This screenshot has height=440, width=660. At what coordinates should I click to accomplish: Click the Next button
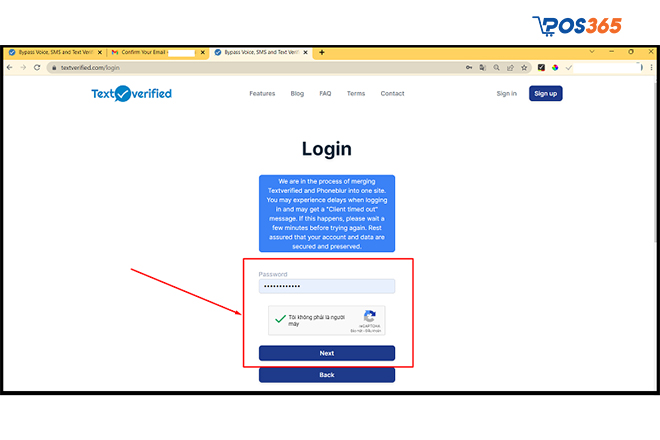(x=327, y=353)
